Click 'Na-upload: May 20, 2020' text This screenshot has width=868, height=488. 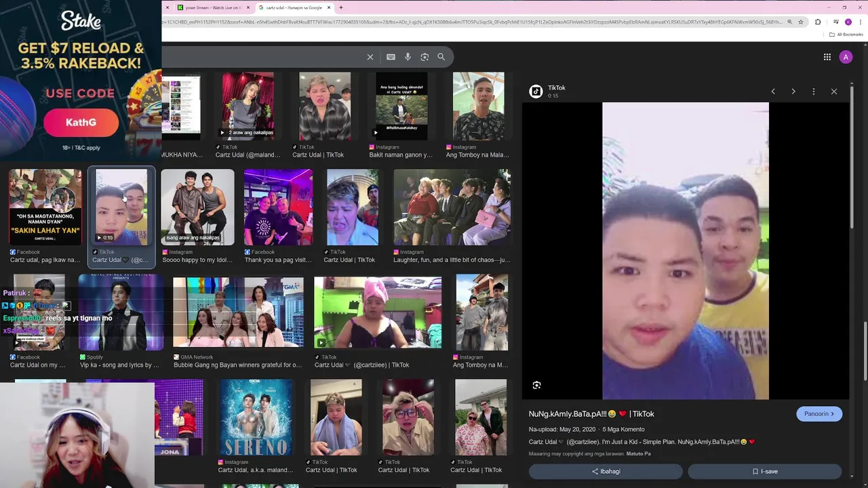coord(562,429)
